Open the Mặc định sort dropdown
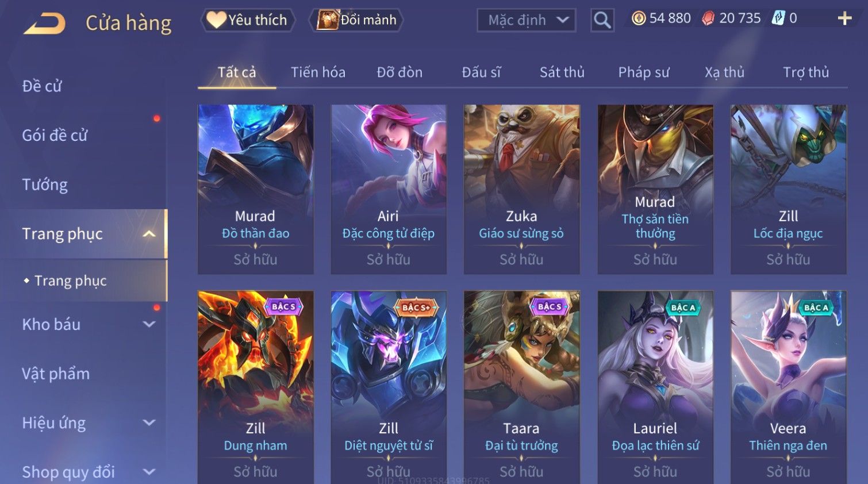Screen dimensions: 868x484 527,20
